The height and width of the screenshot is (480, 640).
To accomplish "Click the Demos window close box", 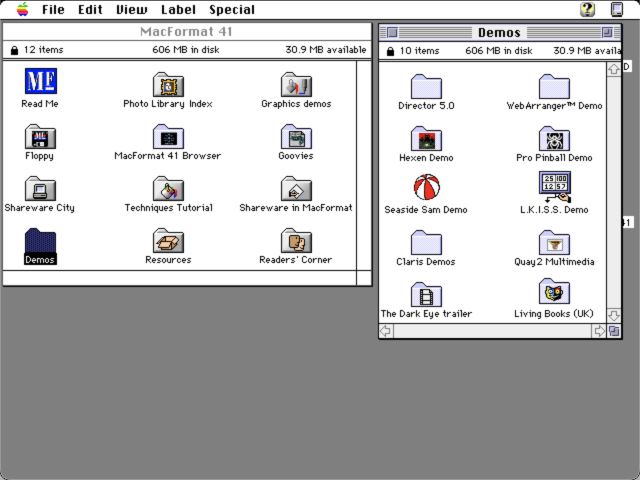I will 392,32.
